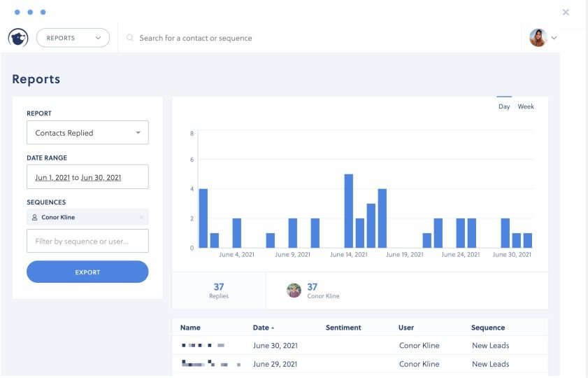Expand the account menu chevron
This screenshot has width=588, height=378.
coord(554,38)
